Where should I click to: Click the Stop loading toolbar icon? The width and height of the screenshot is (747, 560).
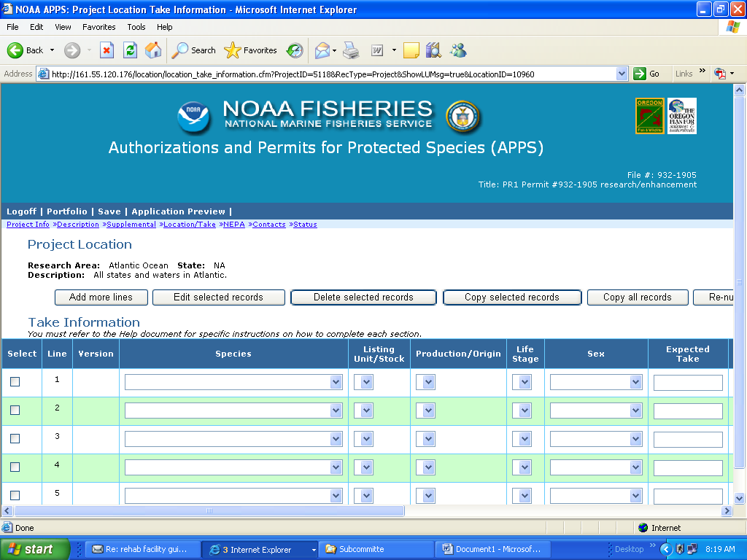(x=107, y=50)
